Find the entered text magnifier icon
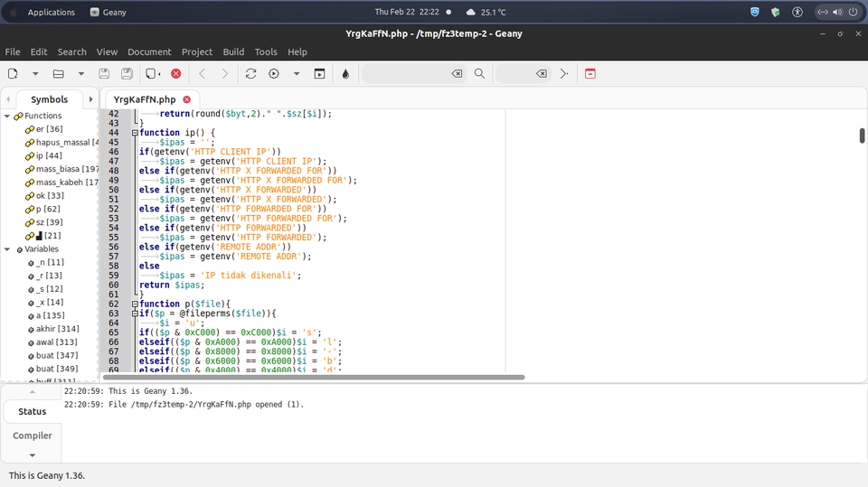The width and height of the screenshot is (868, 487). pos(479,73)
